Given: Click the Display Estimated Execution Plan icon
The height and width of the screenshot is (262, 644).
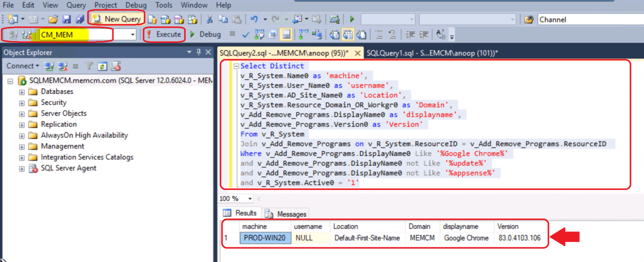Looking at the screenshot, I should point(260,35).
